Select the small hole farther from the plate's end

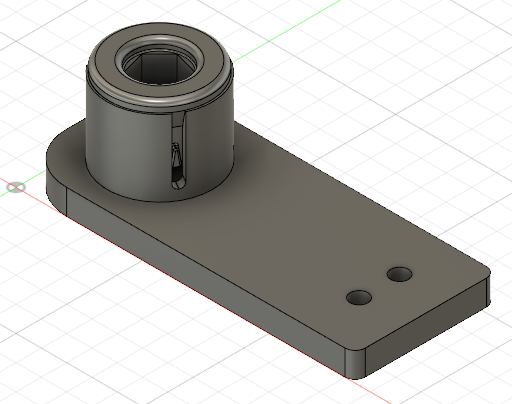[x=359, y=297]
